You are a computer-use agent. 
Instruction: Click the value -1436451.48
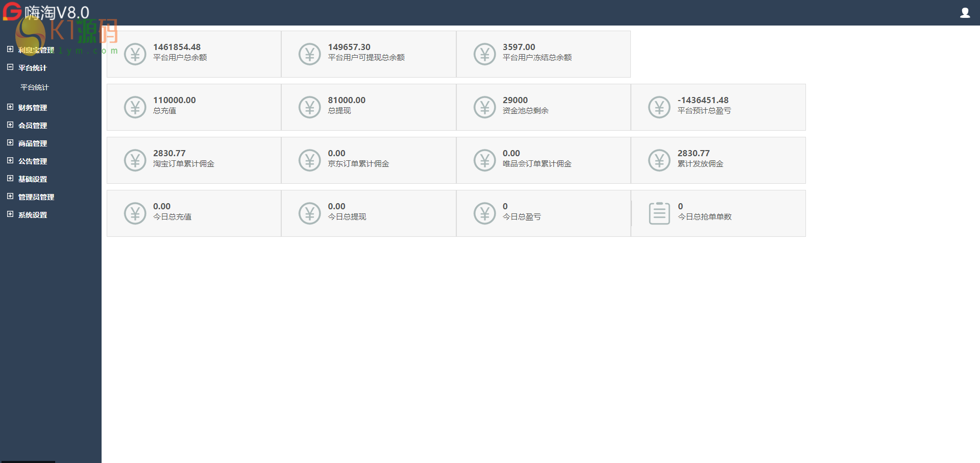click(703, 100)
